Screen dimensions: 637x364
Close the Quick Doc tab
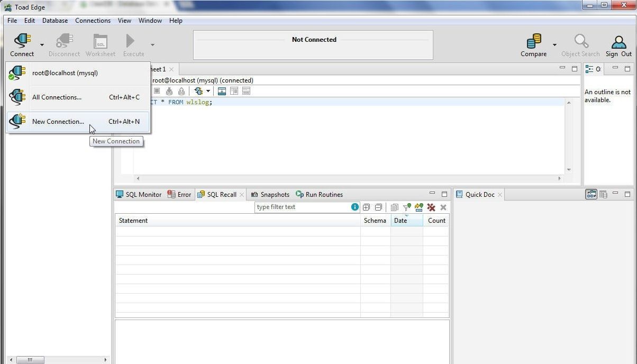point(500,195)
